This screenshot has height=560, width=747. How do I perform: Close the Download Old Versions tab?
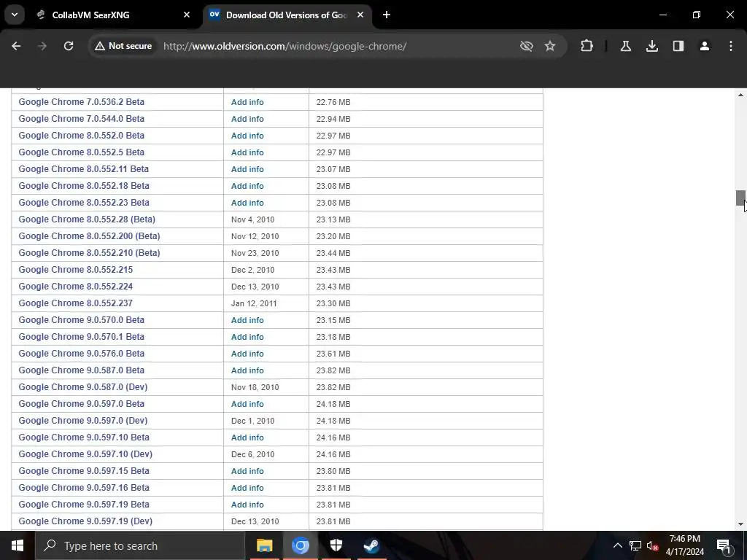point(360,15)
